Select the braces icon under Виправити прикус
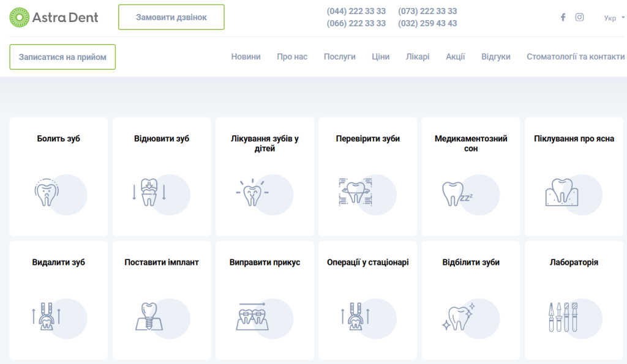 (x=252, y=316)
